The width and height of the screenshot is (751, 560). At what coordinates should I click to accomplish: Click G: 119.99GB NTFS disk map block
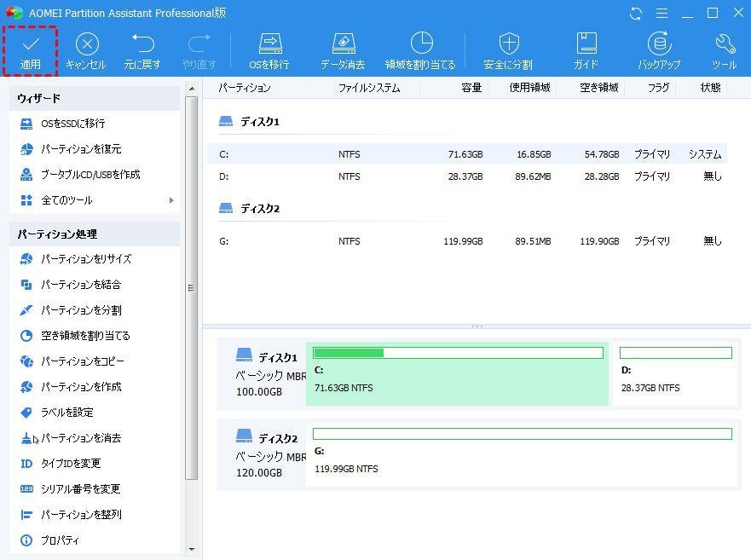click(522, 454)
